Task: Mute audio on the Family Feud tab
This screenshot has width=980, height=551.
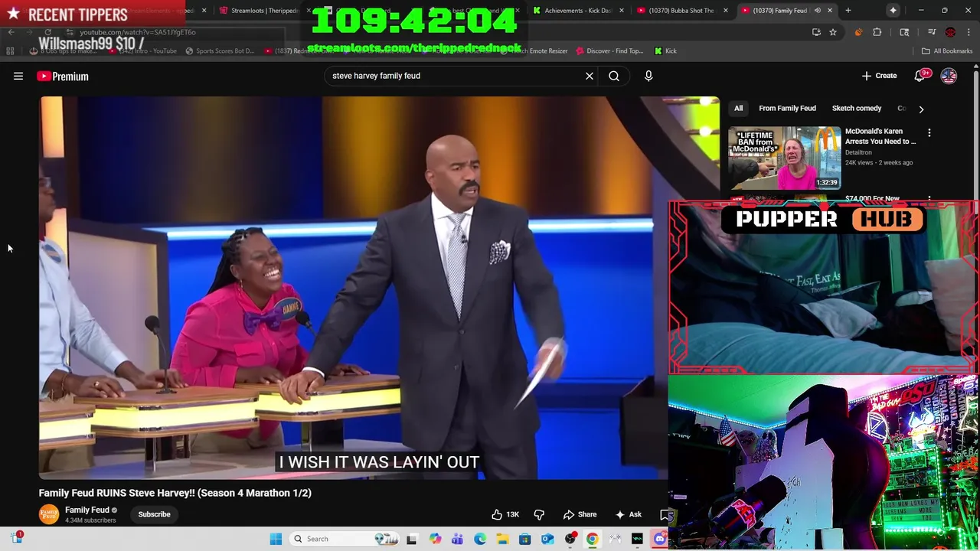Action: 817,11
